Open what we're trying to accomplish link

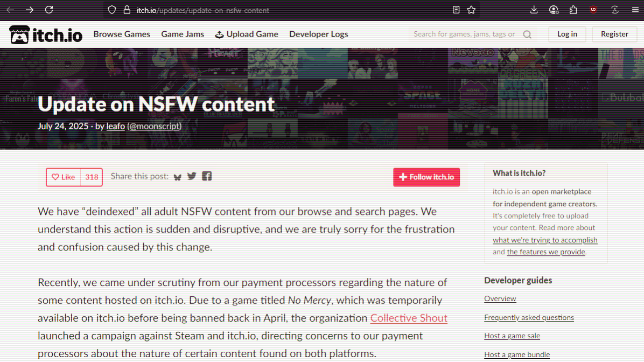pos(545,240)
